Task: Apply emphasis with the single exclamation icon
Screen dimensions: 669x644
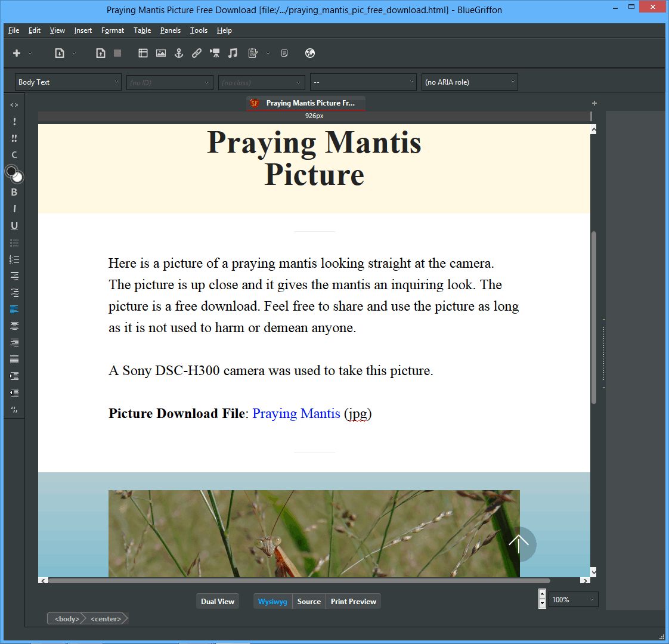Action: tap(14, 122)
